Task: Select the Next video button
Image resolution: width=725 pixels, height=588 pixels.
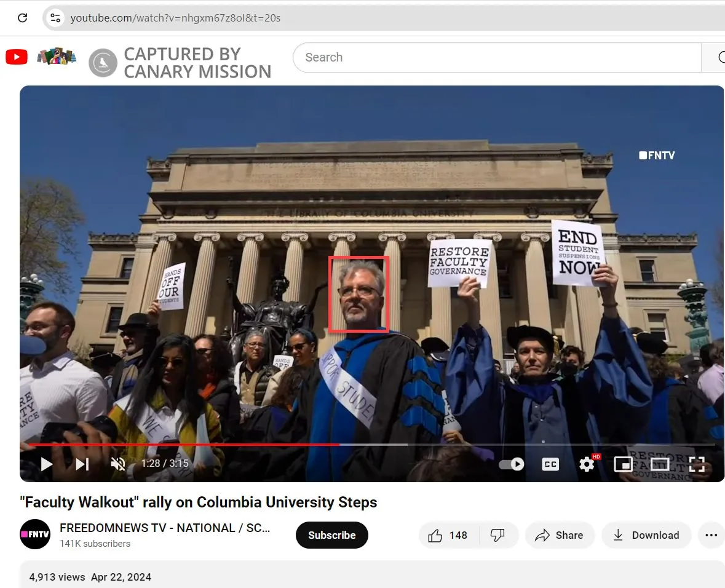Action: [x=82, y=464]
